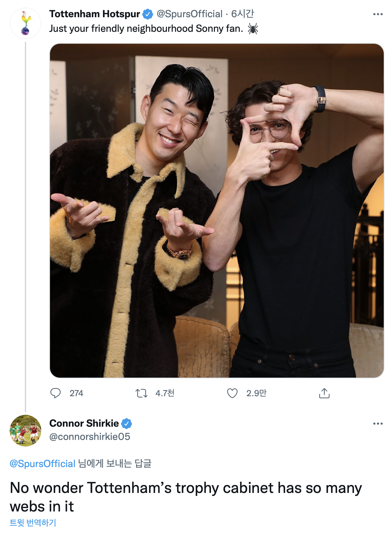Click the reply speech bubble icon
Image resolution: width=392 pixels, height=536 pixels.
click(55, 393)
